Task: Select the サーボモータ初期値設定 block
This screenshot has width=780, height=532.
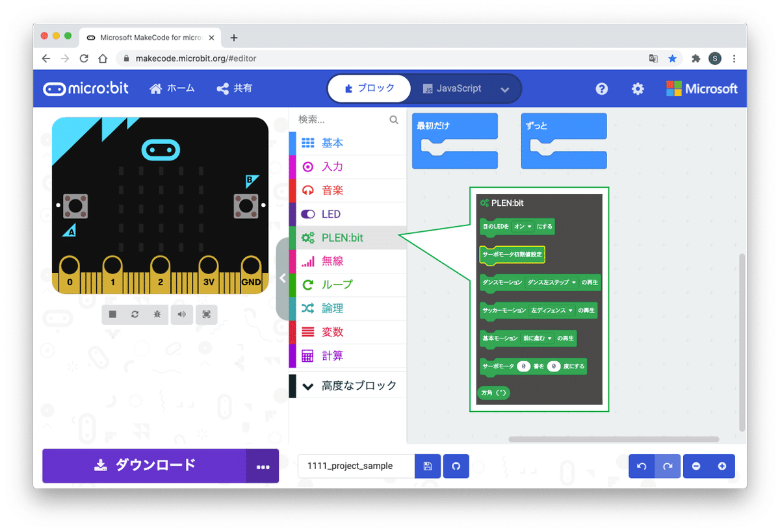Action: pos(512,255)
